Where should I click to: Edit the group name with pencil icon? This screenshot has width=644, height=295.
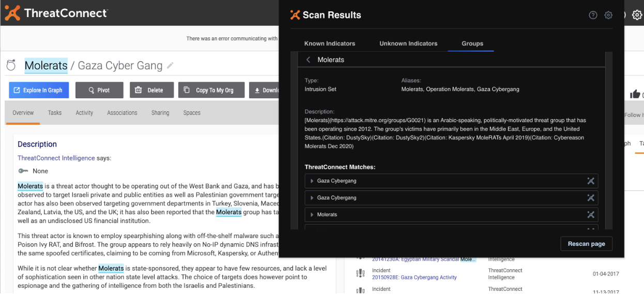[x=170, y=66]
